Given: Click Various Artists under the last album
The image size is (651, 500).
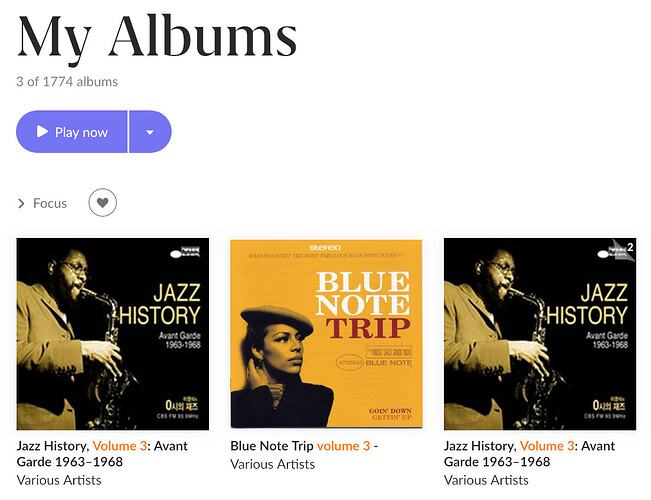Looking at the screenshot, I should click(486, 479).
